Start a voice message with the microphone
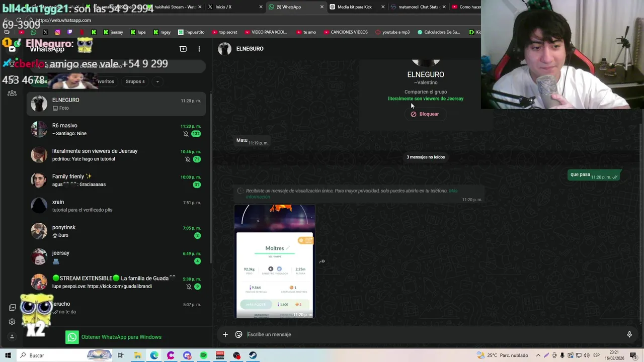 629,334
